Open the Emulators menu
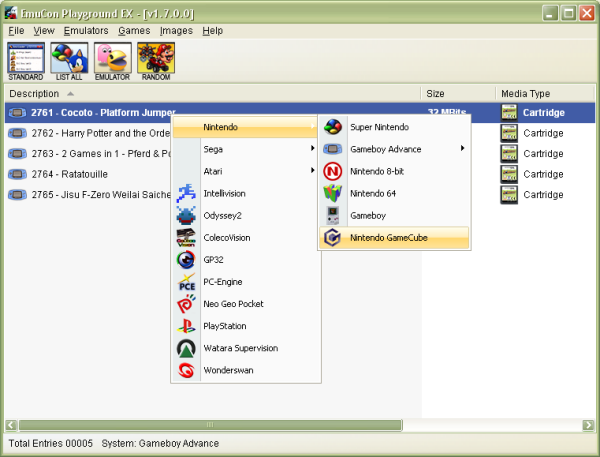600x457 pixels. (x=86, y=31)
